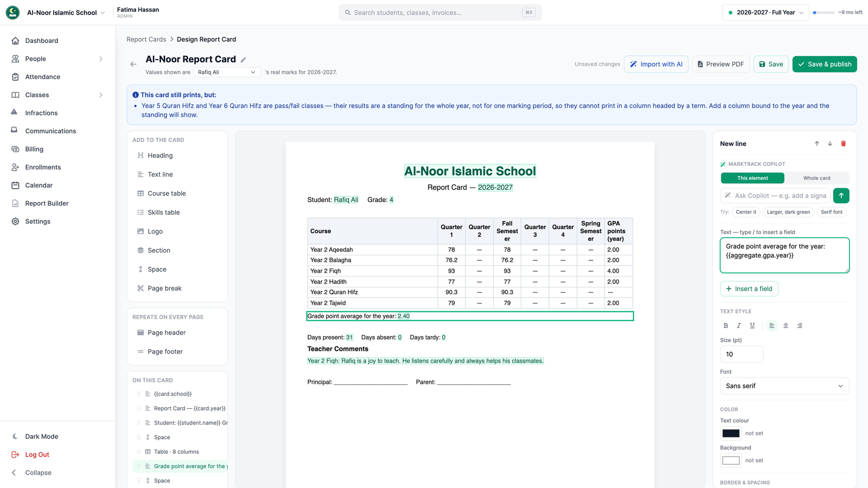Image resolution: width=868 pixels, height=488 pixels.
Task: Add a Page break to the card
Action: 177,288
